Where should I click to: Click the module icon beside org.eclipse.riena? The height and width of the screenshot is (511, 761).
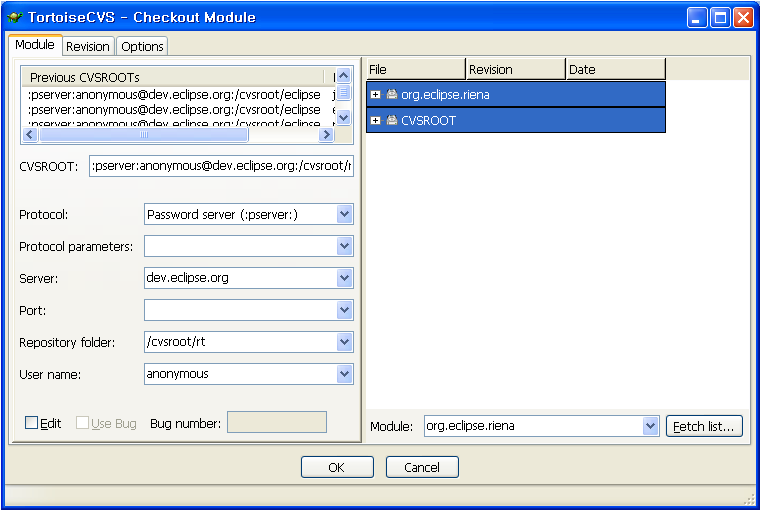click(392, 94)
